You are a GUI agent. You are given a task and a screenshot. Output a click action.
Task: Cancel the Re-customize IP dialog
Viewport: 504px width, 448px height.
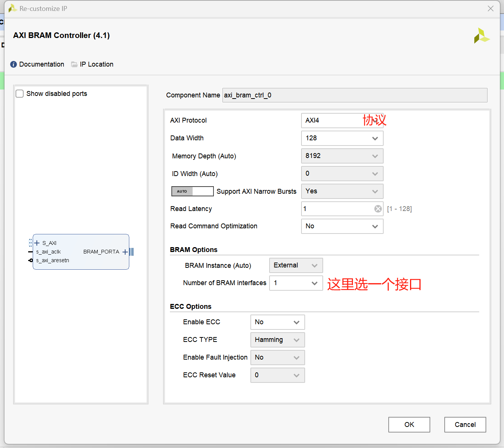[x=465, y=424]
